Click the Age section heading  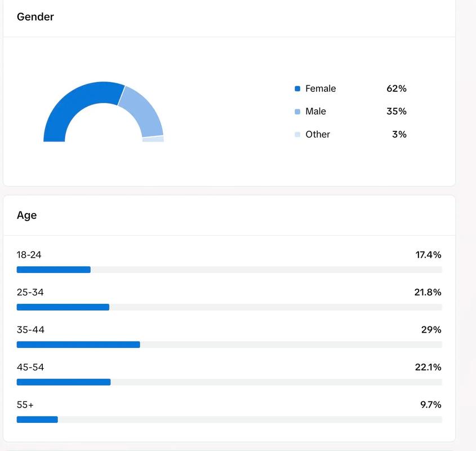(26, 215)
